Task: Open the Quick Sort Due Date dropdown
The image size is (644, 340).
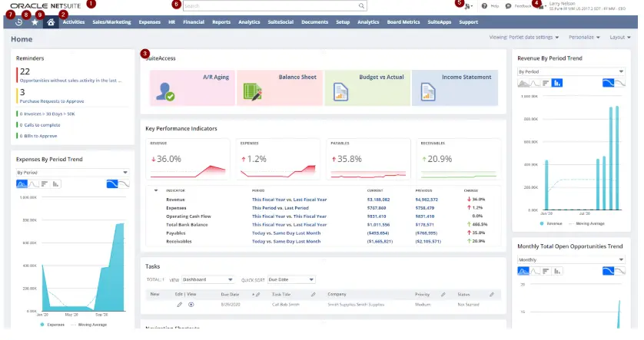Action: point(291,279)
